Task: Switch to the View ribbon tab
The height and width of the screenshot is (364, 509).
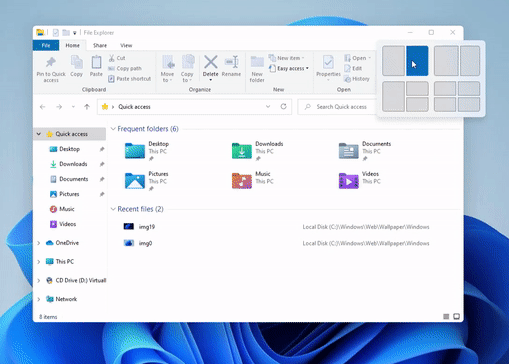Action: tap(126, 45)
